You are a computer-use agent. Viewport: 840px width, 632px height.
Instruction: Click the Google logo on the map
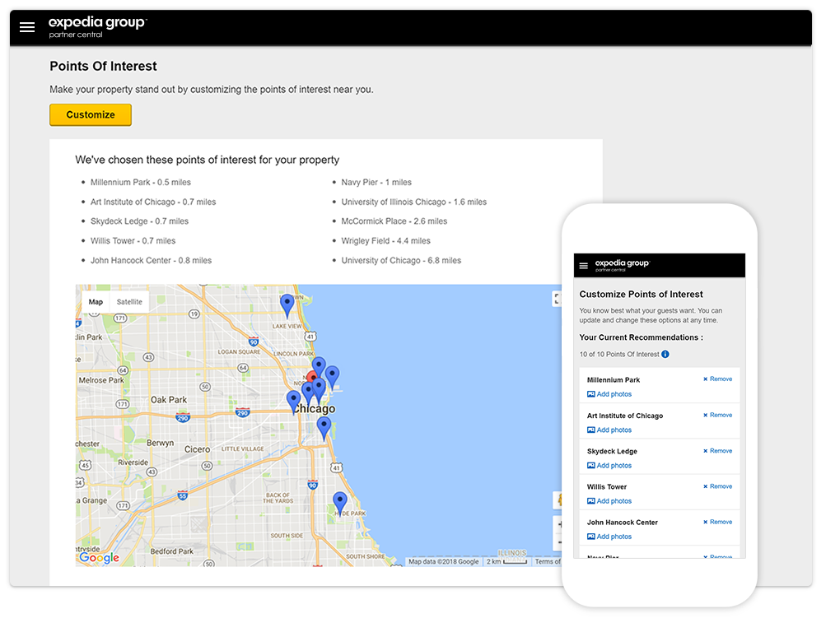(x=99, y=558)
